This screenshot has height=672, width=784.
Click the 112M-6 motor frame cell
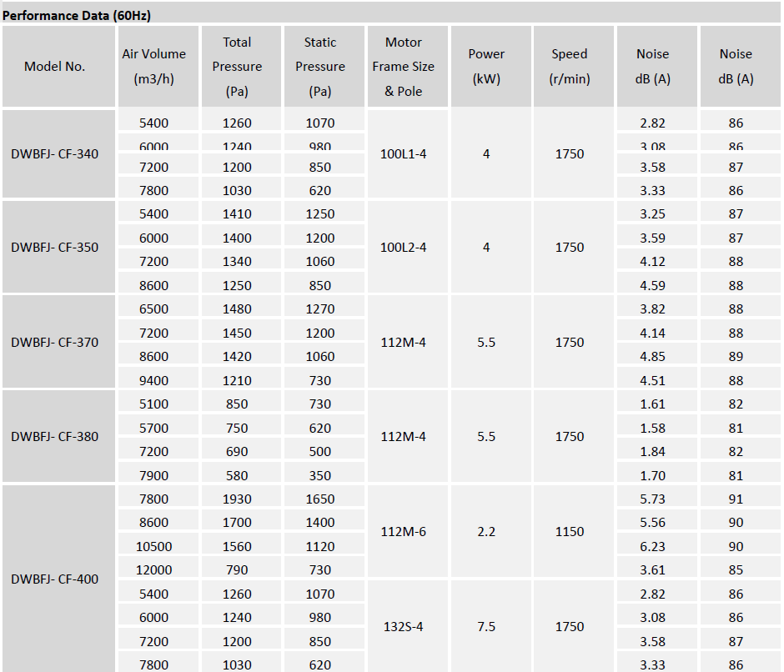click(x=404, y=532)
